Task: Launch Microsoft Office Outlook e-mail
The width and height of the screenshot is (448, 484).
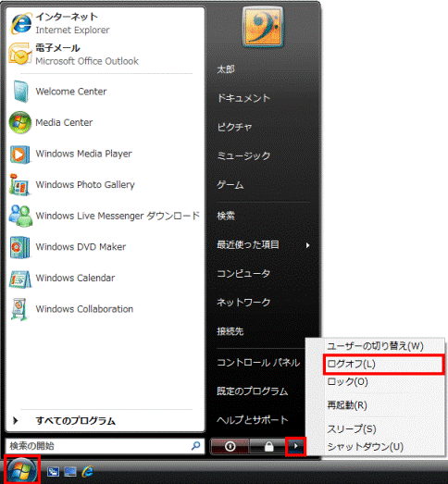Action: (105, 55)
